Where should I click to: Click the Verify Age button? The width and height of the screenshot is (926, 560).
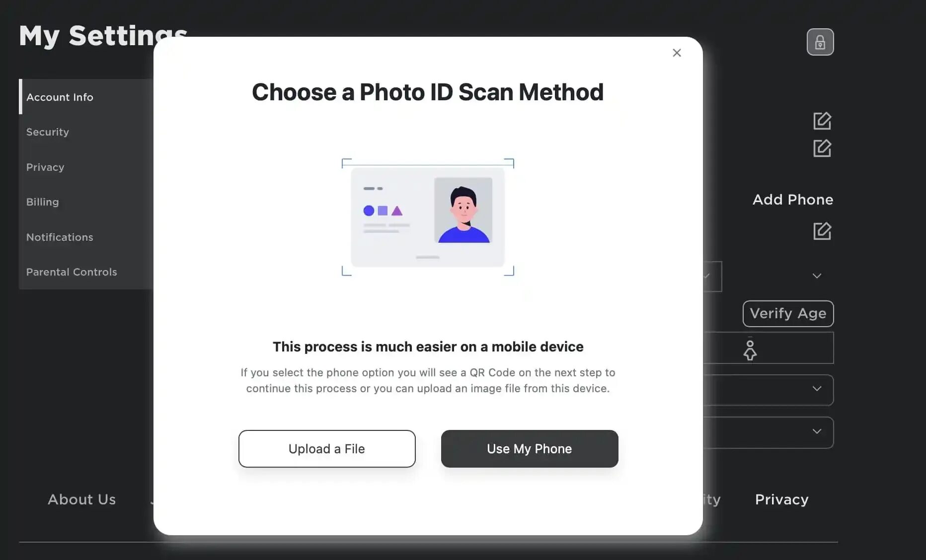[788, 314]
